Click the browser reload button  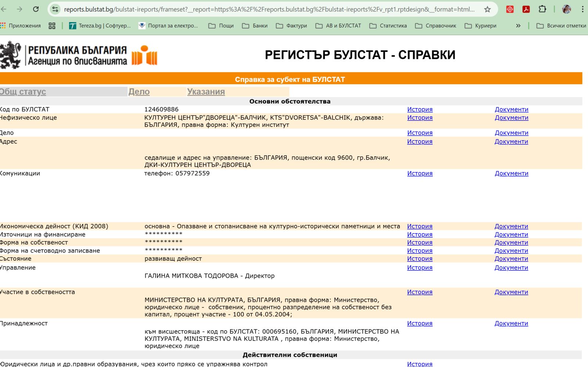coord(36,9)
